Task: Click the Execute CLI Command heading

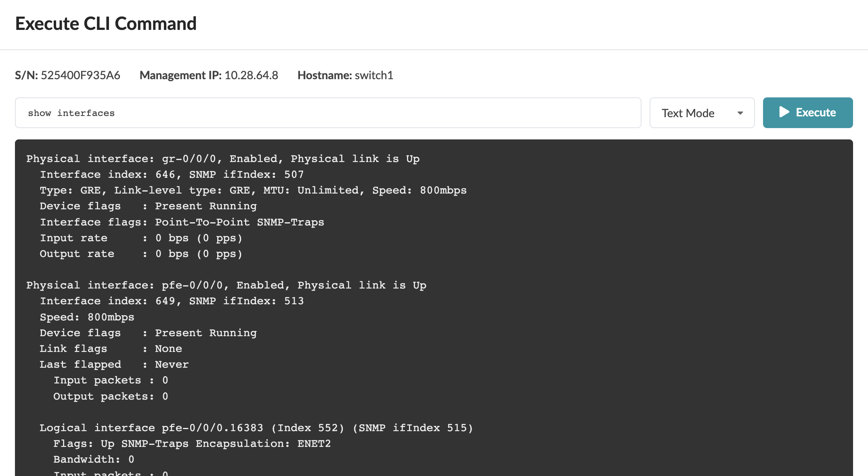Action: pyautogui.click(x=106, y=24)
